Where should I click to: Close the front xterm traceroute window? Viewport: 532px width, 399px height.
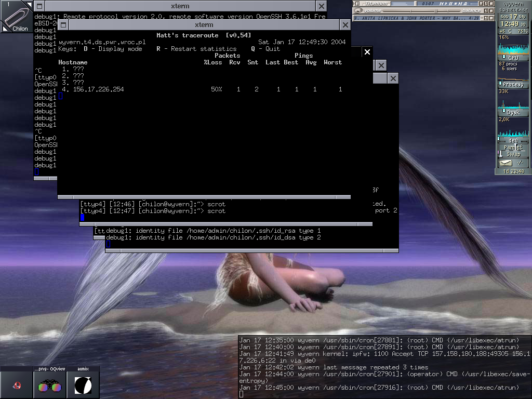[345, 25]
